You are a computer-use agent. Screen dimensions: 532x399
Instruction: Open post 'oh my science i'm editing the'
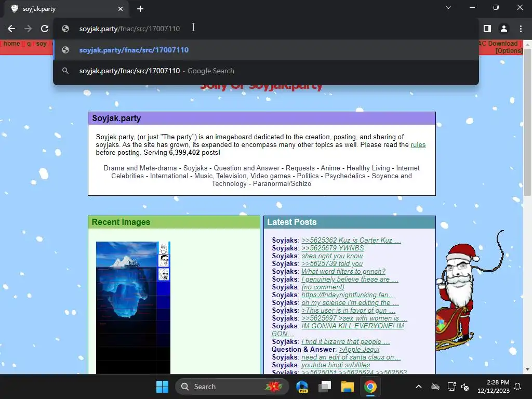350,303
